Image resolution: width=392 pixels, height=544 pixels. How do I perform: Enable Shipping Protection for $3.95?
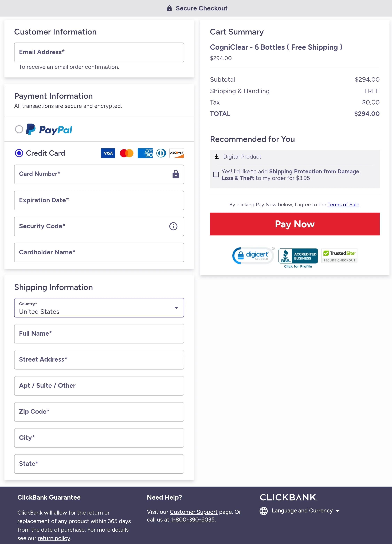click(x=216, y=175)
